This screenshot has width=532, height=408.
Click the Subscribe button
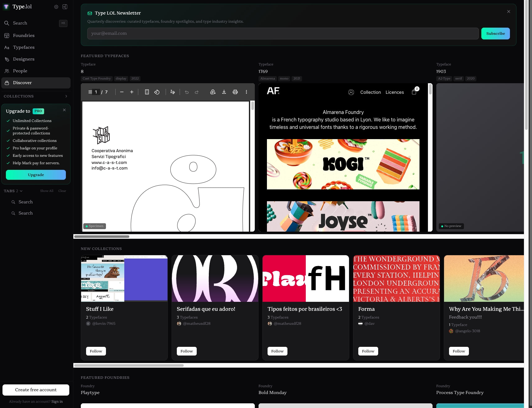(x=496, y=34)
